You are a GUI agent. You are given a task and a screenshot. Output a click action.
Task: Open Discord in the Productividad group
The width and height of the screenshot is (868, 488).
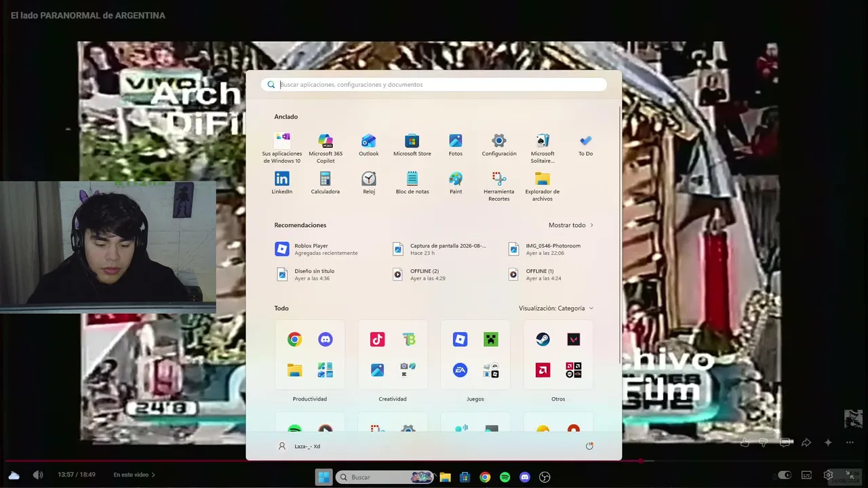click(325, 340)
